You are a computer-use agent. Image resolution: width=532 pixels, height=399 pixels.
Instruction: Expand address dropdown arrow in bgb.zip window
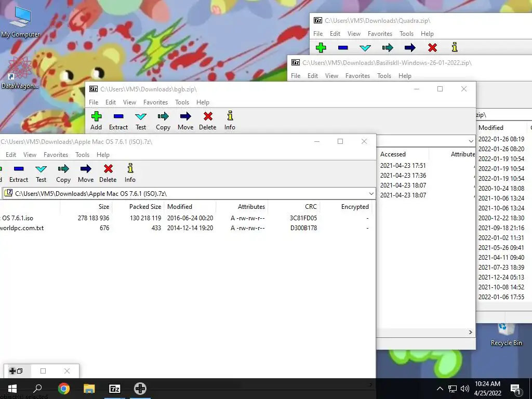coord(471,141)
